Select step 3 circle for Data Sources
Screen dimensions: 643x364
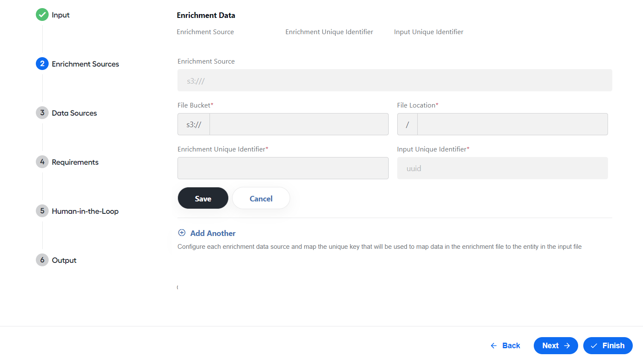[x=42, y=113]
